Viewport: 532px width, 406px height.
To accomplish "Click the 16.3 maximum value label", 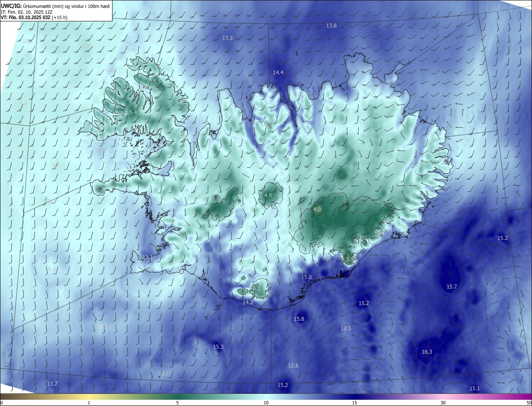I will click(427, 352).
